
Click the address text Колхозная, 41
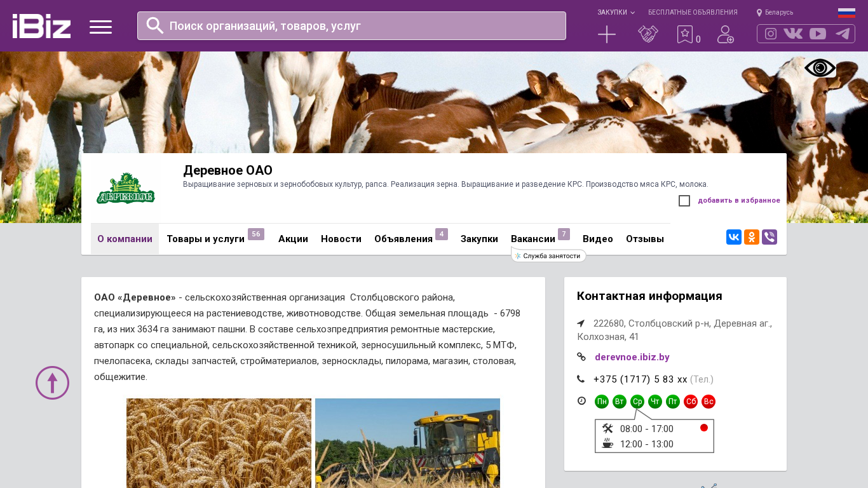pos(608,337)
